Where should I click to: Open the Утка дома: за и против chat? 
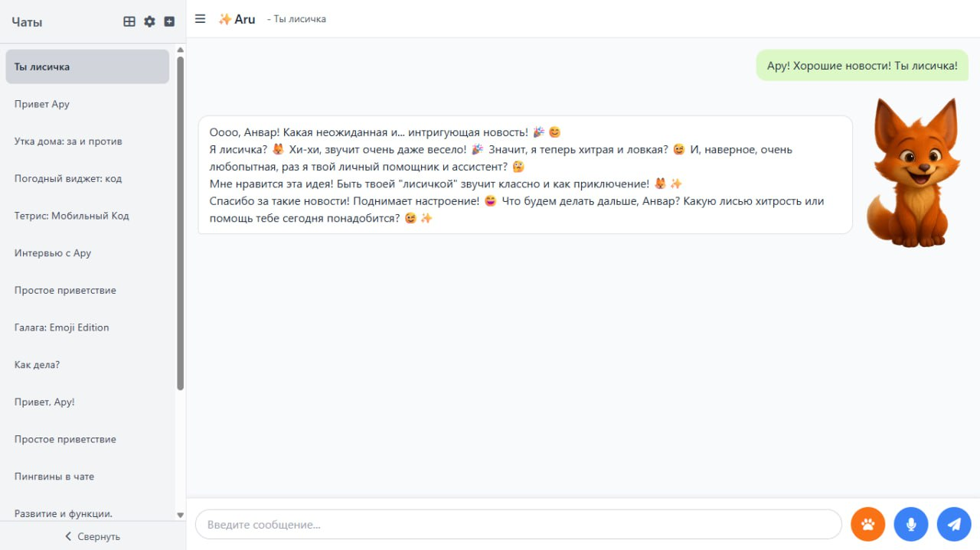click(x=68, y=142)
